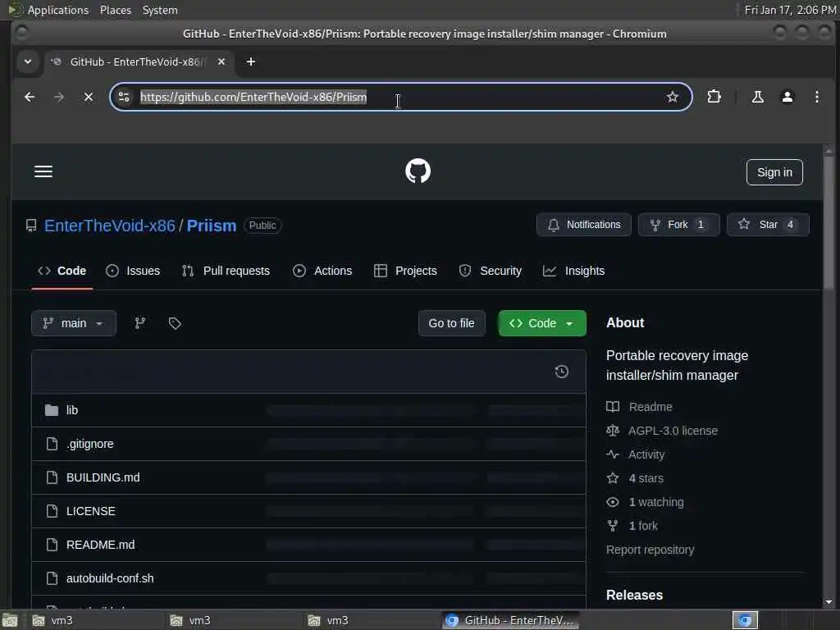Open the EnterTheVoid-x86 owner profile link
The image size is (840, 630).
point(109,226)
